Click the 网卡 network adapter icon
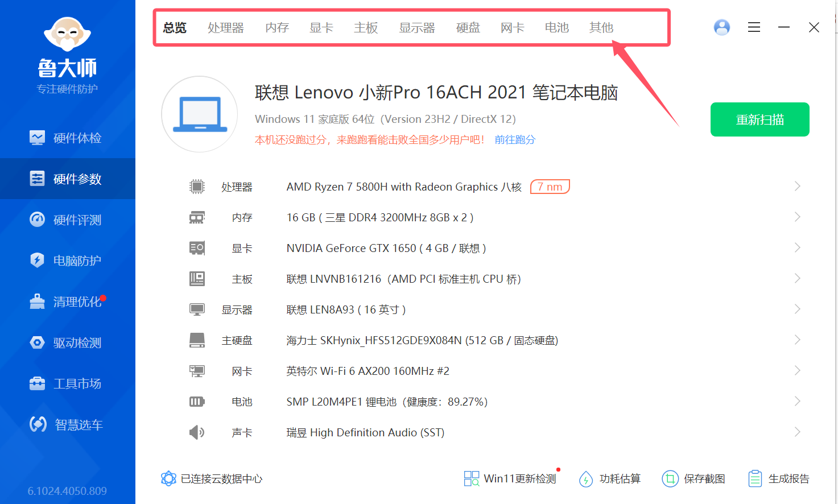Image resolution: width=838 pixels, height=504 pixels. tap(197, 371)
